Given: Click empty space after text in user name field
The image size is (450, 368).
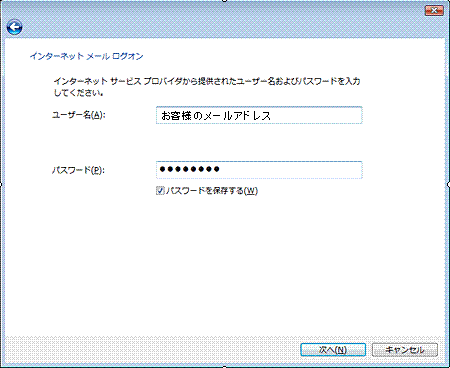Looking at the screenshot, I should [315, 115].
